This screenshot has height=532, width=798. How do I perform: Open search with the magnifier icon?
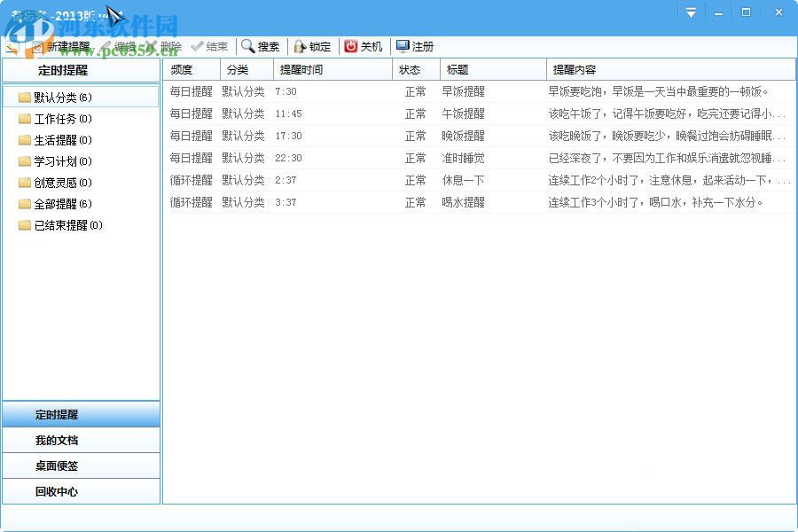(248, 46)
